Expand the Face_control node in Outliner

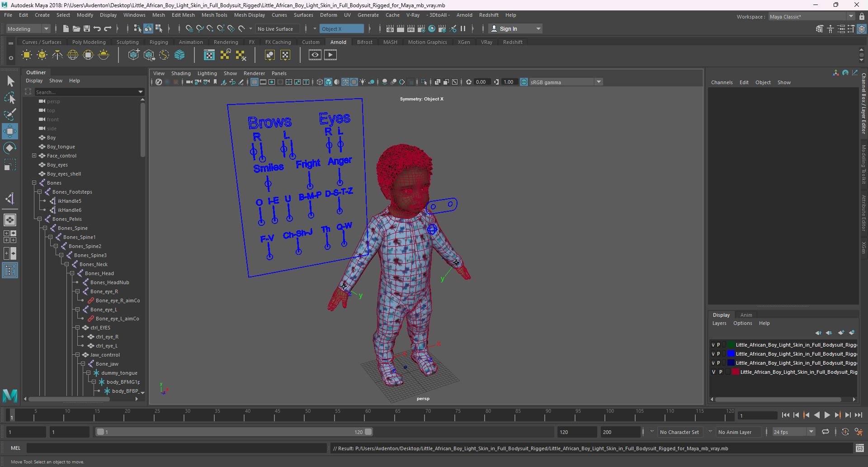(34, 156)
